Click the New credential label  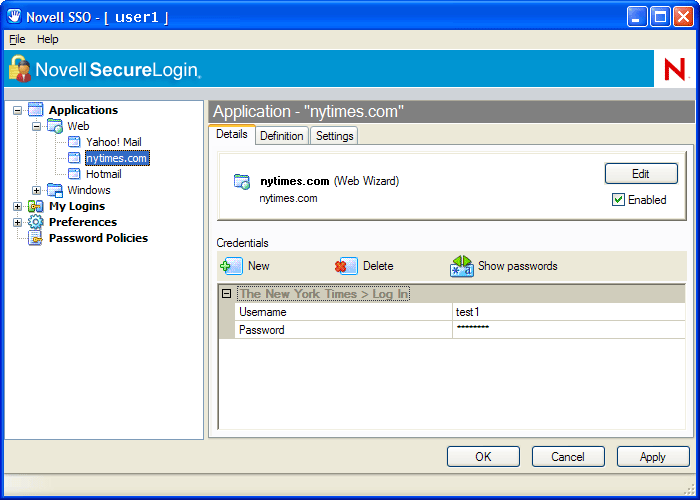click(258, 266)
